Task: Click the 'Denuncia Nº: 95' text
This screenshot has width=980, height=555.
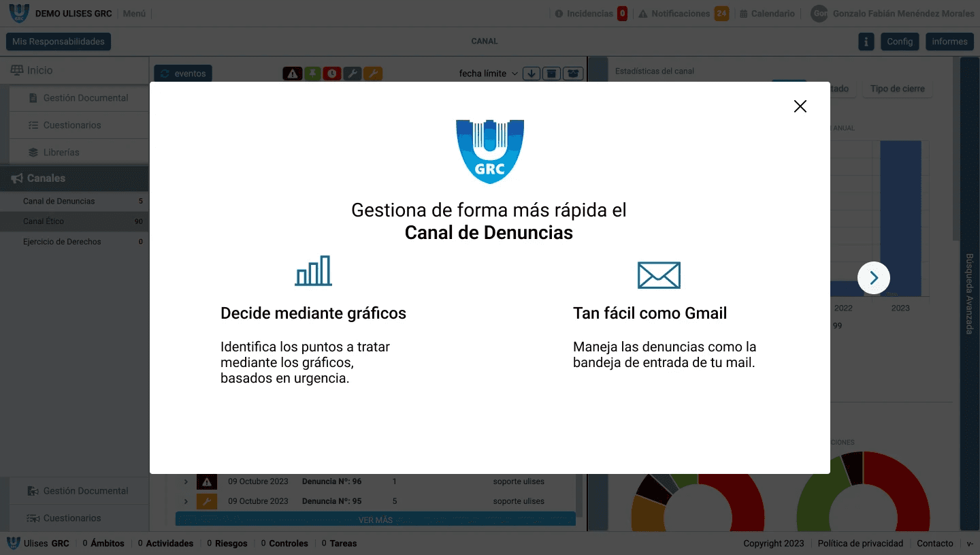Action: click(331, 501)
